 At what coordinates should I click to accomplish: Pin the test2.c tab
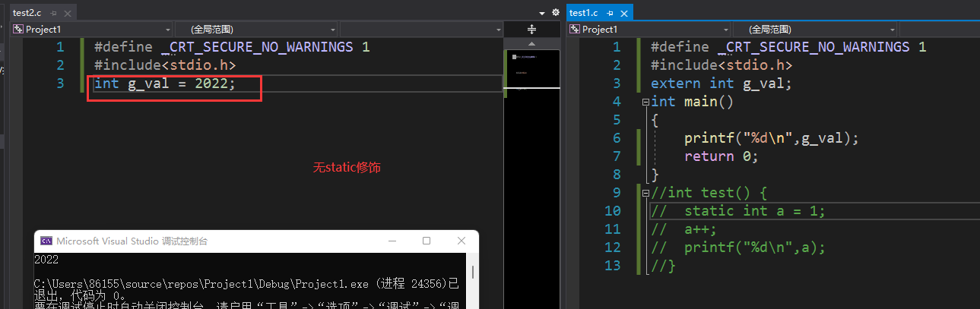(x=54, y=13)
